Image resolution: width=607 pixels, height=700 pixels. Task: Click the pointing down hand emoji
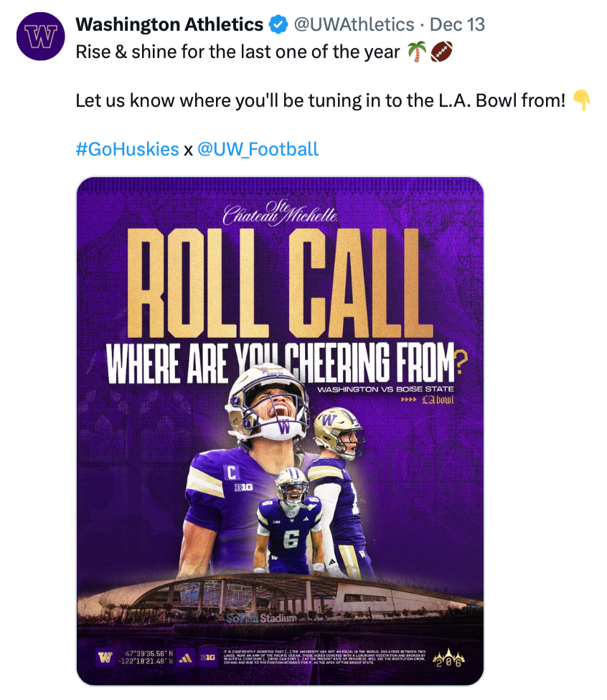(582, 101)
